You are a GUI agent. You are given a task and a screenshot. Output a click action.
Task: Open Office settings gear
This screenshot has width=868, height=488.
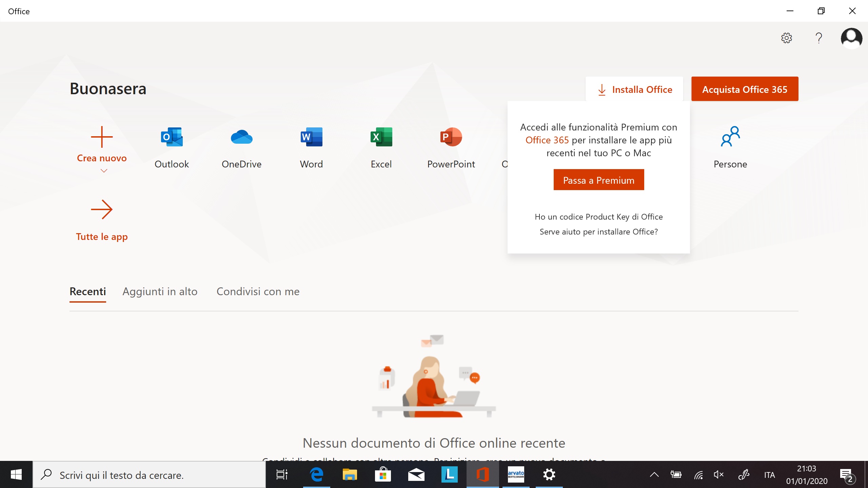point(786,38)
